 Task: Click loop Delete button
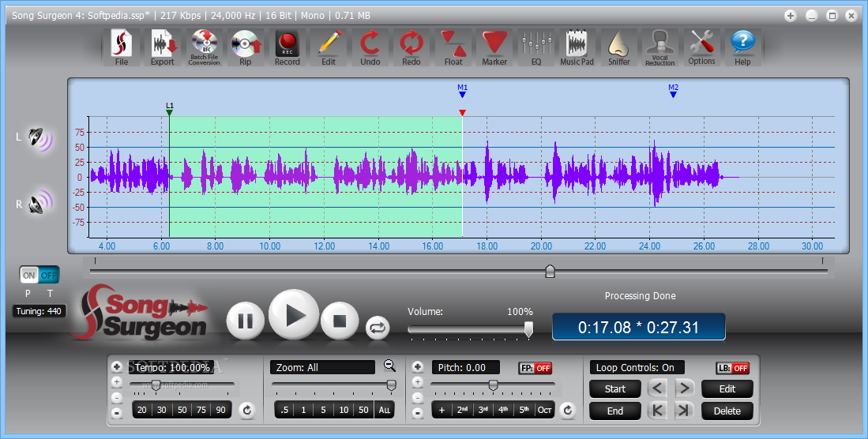coord(727,411)
